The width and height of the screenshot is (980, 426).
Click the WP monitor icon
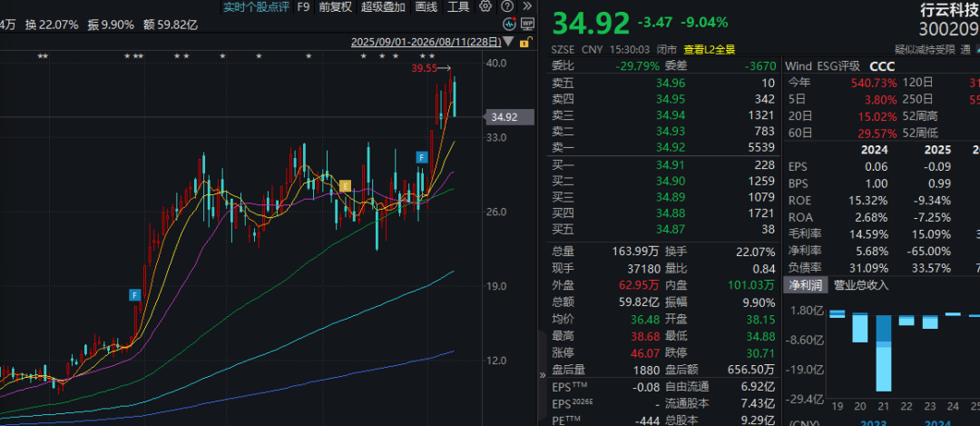527,25
